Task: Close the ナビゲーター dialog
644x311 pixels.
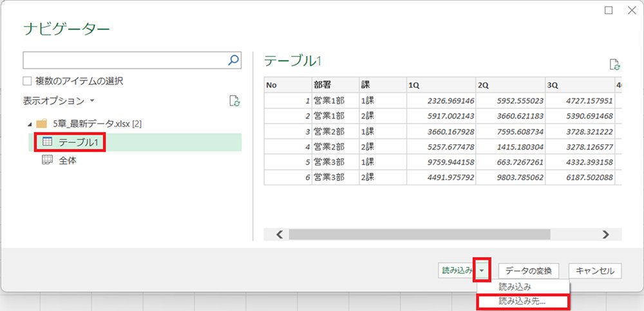Action: point(632,11)
